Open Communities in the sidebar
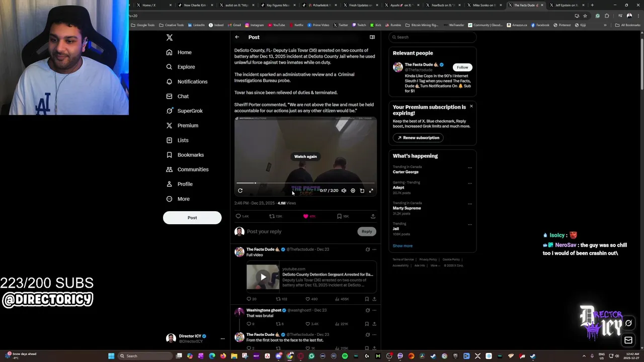This screenshot has width=644, height=362. click(187, 169)
